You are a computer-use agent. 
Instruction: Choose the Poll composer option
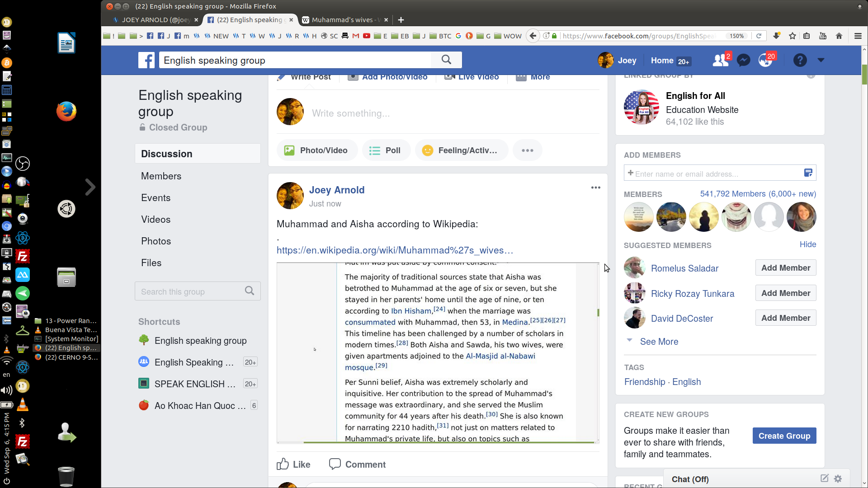tap(386, 150)
